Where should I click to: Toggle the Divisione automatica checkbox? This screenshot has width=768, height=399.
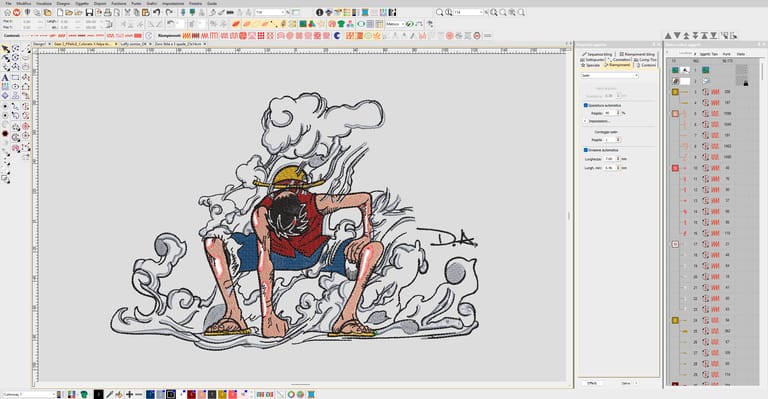point(586,150)
